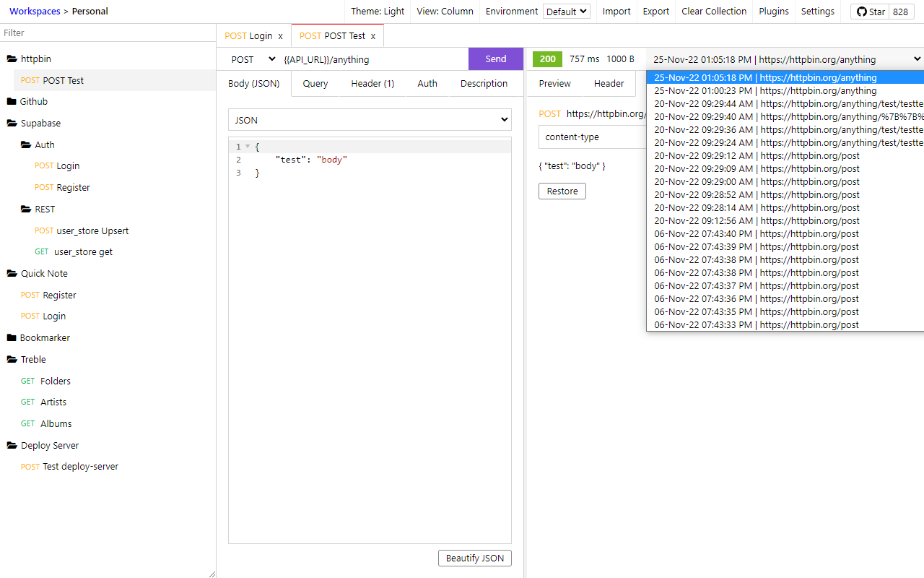Select the Body (JSON) tab
The height and width of the screenshot is (578, 924).
click(254, 84)
